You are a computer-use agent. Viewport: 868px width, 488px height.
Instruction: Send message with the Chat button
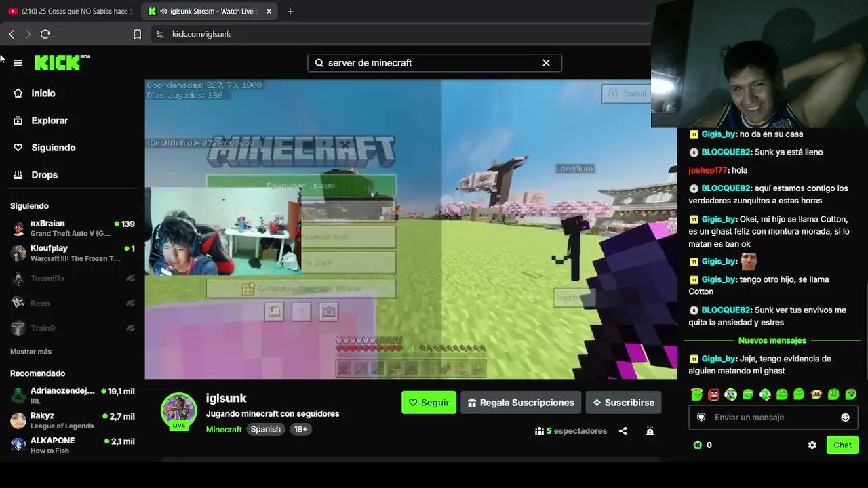(x=842, y=445)
